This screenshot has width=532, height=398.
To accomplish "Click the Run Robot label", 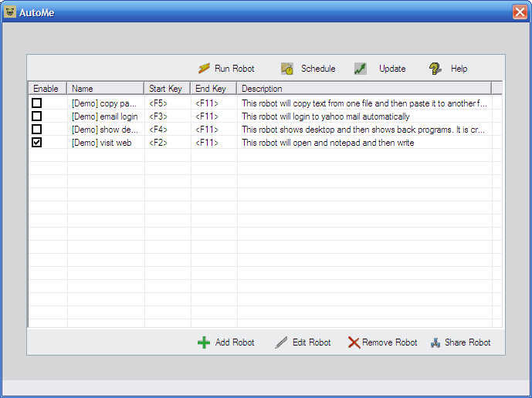I will pyautogui.click(x=235, y=69).
